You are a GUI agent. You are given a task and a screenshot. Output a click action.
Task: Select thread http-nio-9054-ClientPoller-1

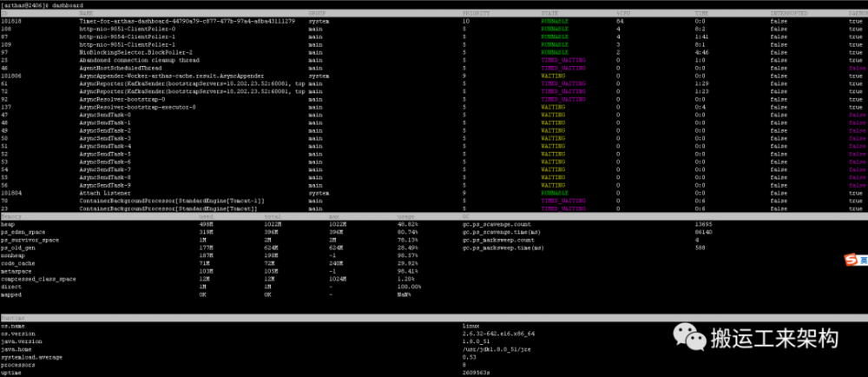[x=128, y=36]
